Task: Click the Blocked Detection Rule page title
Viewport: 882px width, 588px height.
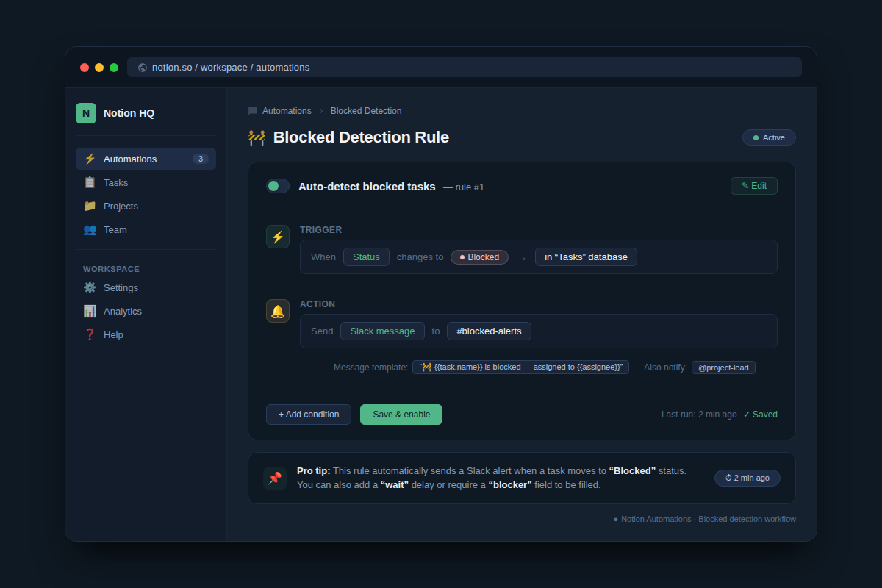Action: click(x=361, y=137)
